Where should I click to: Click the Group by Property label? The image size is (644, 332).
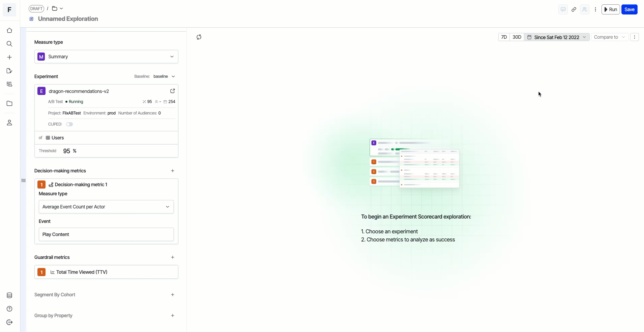click(53, 316)
